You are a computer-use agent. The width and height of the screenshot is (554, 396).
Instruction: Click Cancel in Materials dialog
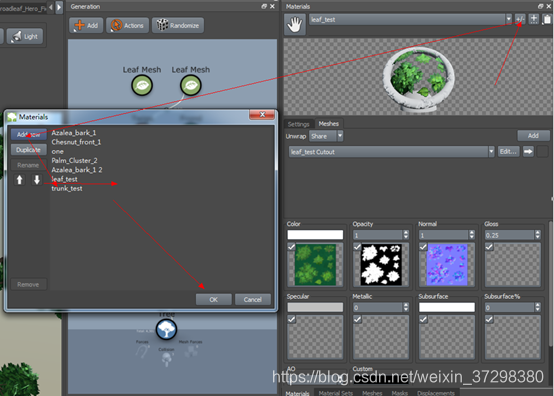(253, 300)
